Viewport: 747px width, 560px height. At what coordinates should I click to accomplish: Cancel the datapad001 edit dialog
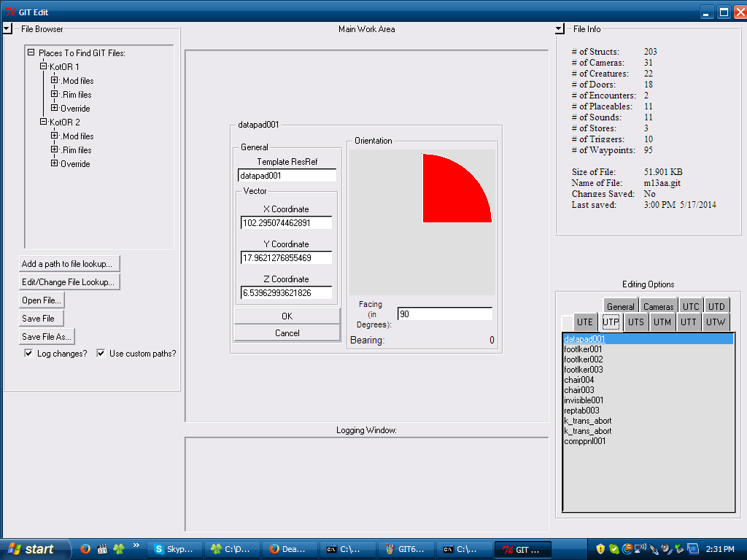[287, 332]
